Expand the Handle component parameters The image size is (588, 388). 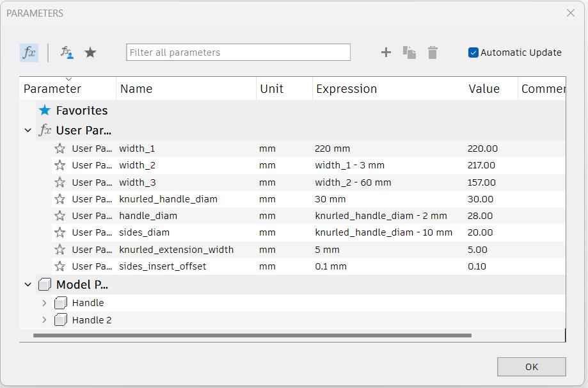44,303
